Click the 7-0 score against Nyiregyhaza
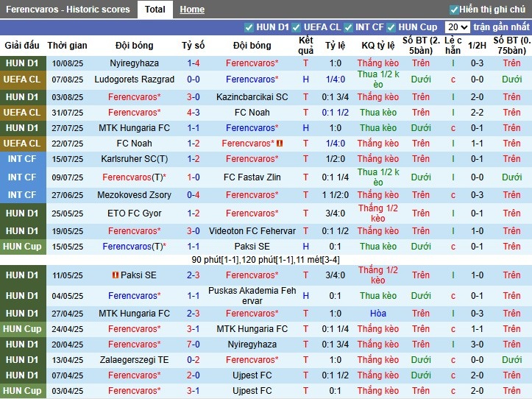Image resolution: width=532 pixels, height=399 pixels. tap(194, 345)
